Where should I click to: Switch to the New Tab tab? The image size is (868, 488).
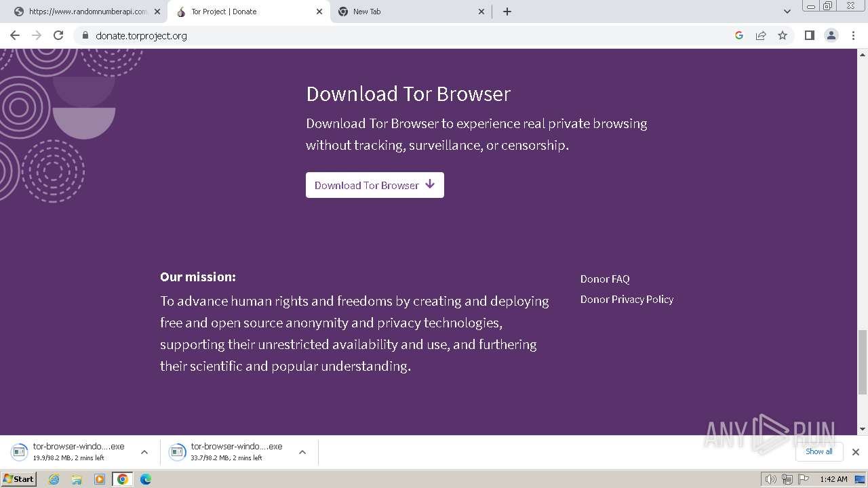(410, 12)
